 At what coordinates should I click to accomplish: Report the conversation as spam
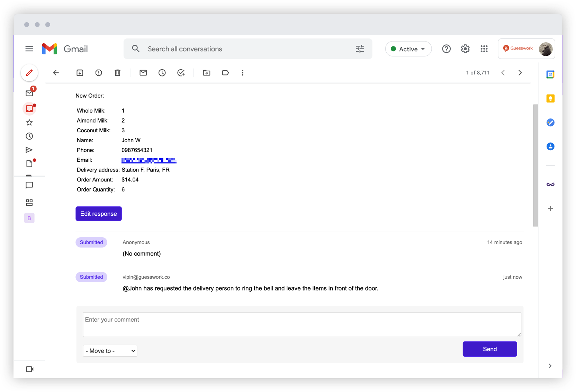[x=99, y=73]
